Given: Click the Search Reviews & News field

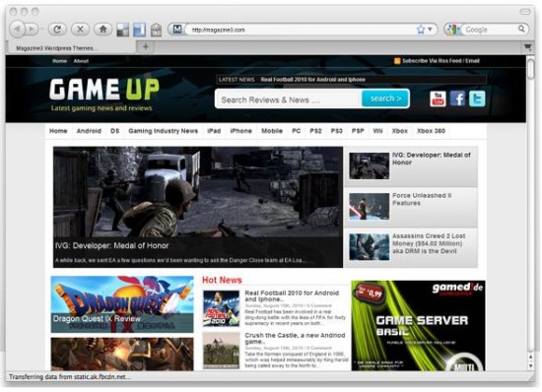Looking at the screenshot, I should pyautogui.click(x=289, y=99).
